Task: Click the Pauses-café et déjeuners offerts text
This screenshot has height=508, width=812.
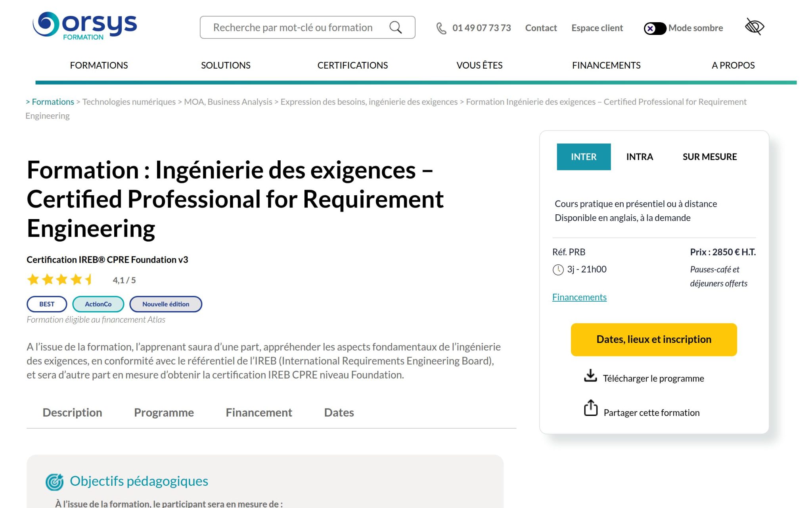Action: [x=718, y=277]
